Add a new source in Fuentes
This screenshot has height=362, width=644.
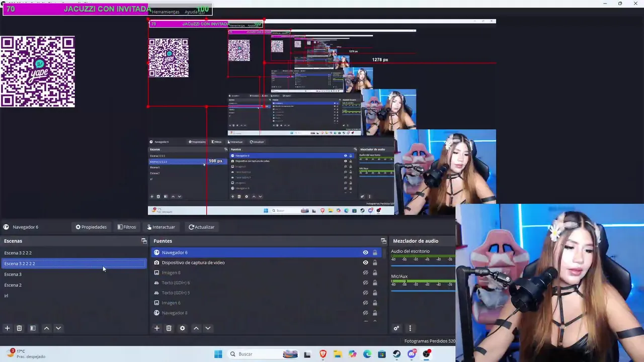click(156, 328)
